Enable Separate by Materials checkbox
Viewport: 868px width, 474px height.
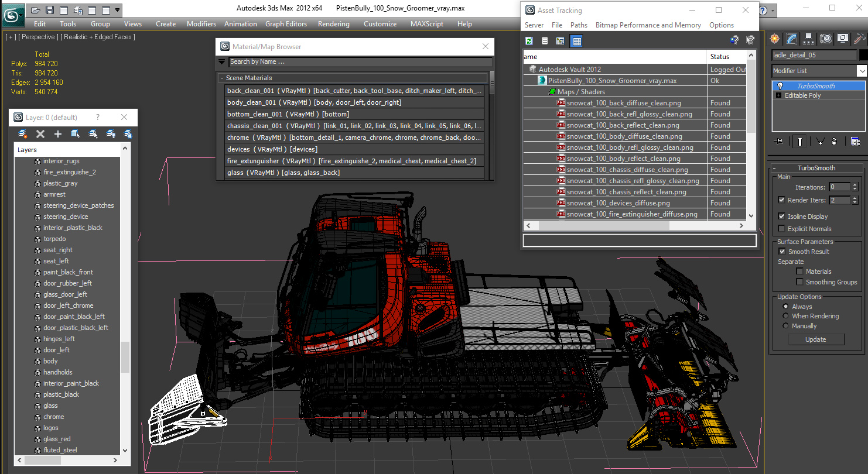[799, 272]
